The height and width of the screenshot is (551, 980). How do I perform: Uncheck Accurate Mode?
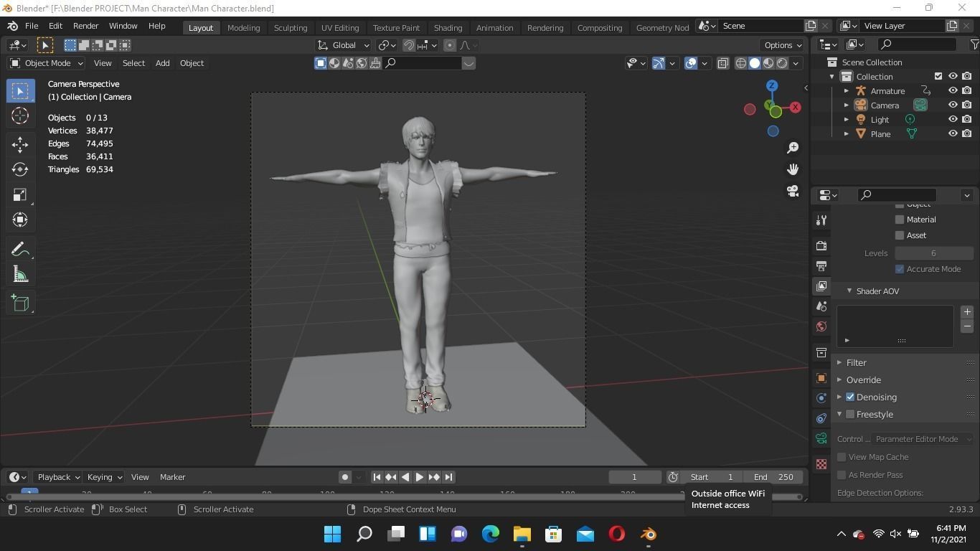pyautogui.click(x=900, y=269)
